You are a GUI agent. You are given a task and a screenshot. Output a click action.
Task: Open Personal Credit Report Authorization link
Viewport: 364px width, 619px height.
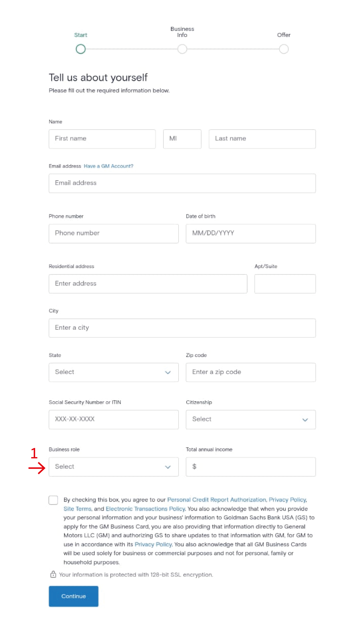point(216,500)
